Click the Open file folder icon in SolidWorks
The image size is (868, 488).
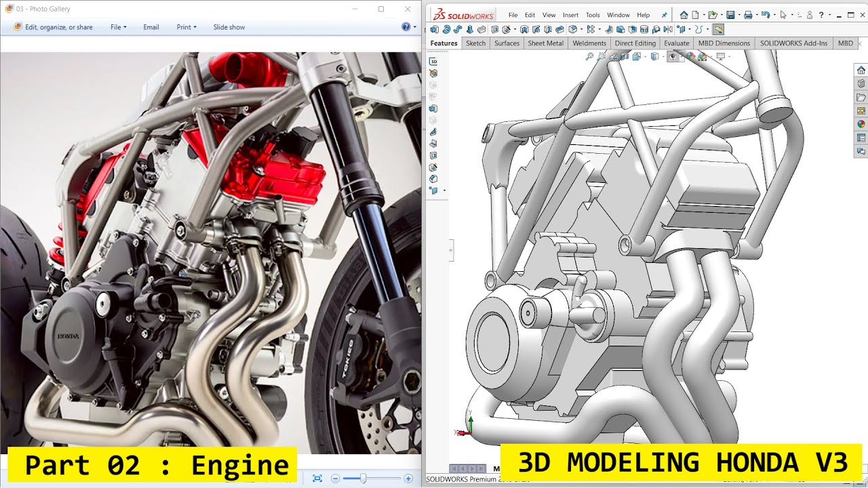[x=712, y=15]
